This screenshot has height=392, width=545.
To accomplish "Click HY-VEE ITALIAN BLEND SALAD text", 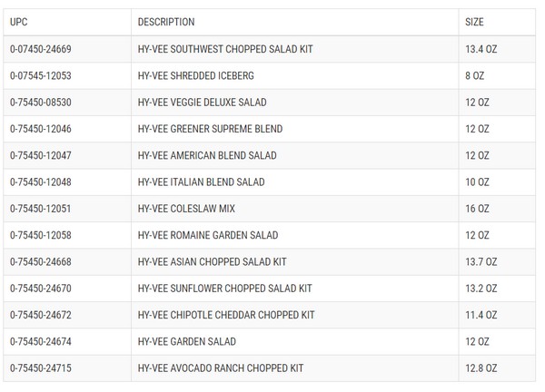I will coord(201,182).
